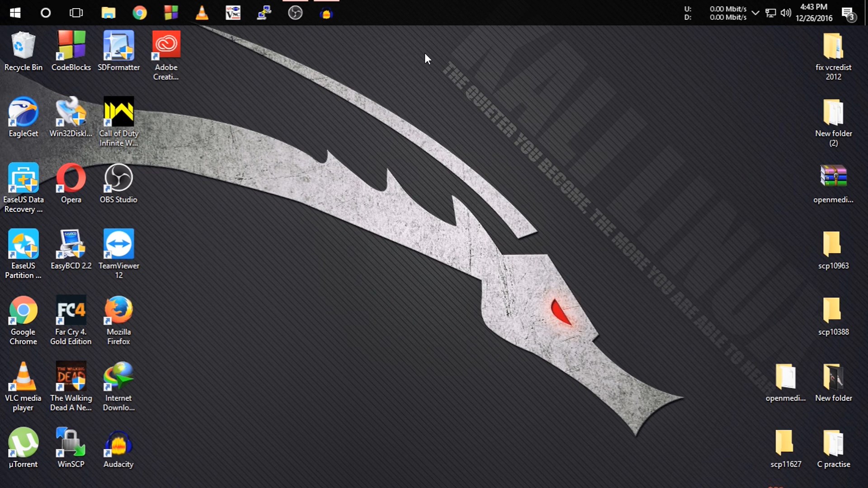Select TeamViewer 12 desktop icon
868x488 pixels.
pos(119,253)
